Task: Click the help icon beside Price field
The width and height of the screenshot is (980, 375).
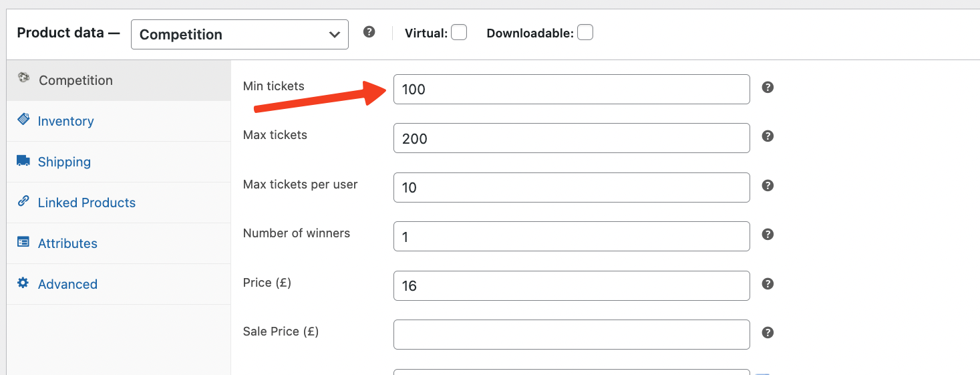Action: coord(768,284)
